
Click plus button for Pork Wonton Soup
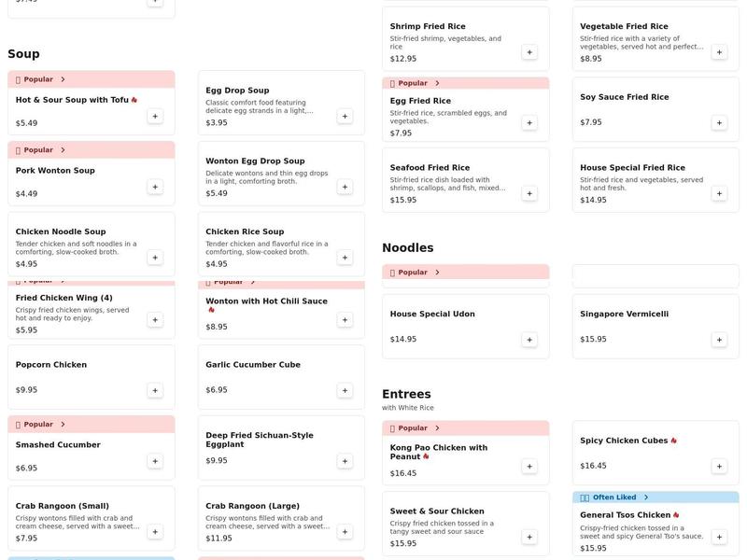click(155, 187)
